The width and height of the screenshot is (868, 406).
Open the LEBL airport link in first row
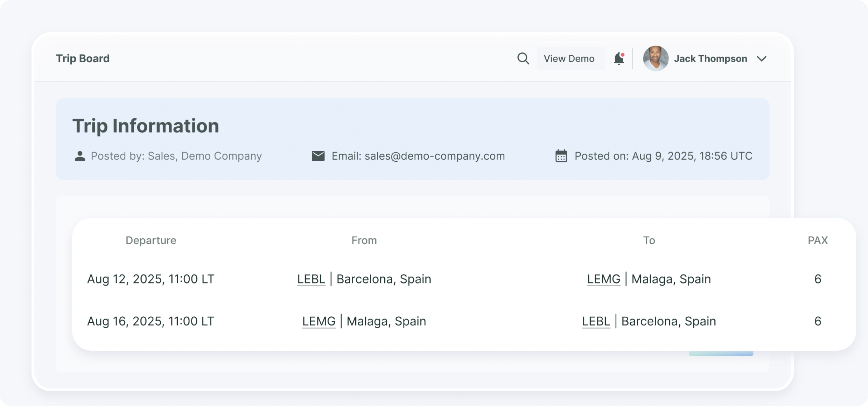(x=311, y=279)
